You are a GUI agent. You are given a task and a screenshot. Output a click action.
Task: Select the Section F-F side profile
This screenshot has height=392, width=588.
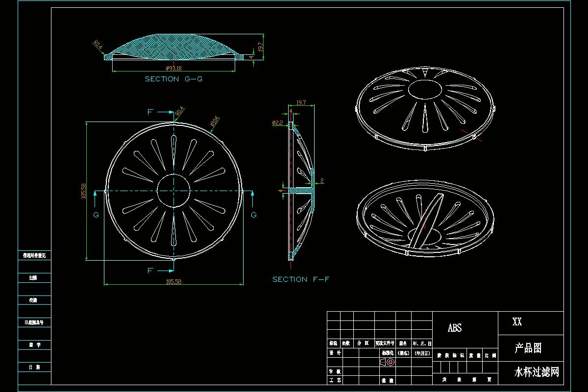coord(301,191)
